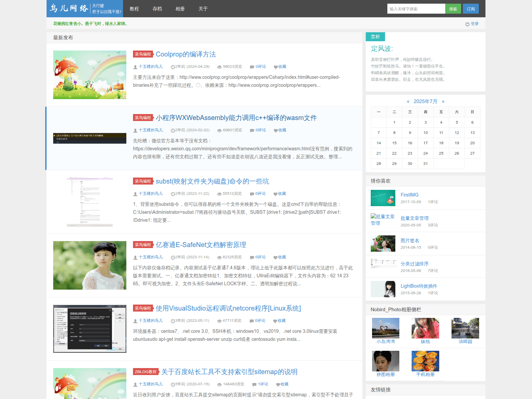Go to previous month in calendar

click(408, 101)
